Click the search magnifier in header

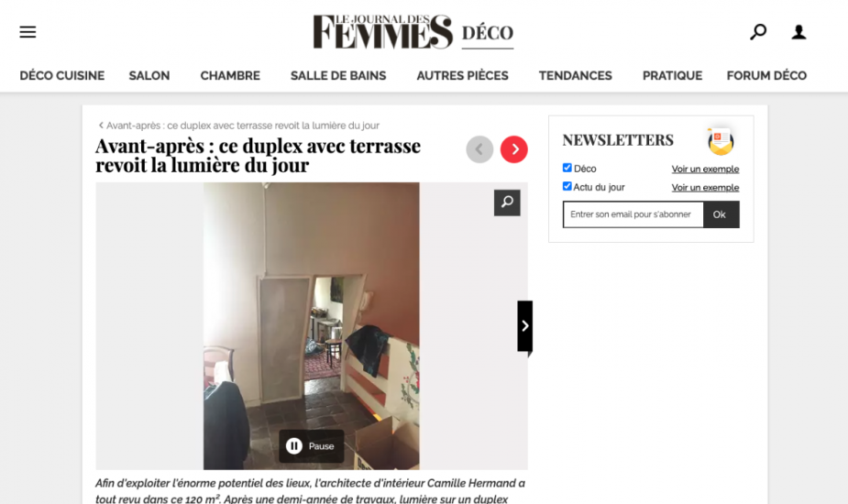tap(758, 32)
